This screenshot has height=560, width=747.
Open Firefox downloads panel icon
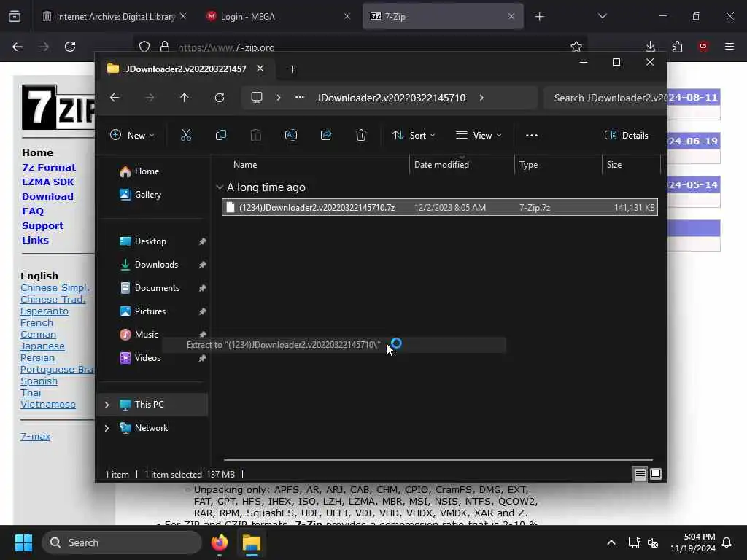tap(650, 46)
